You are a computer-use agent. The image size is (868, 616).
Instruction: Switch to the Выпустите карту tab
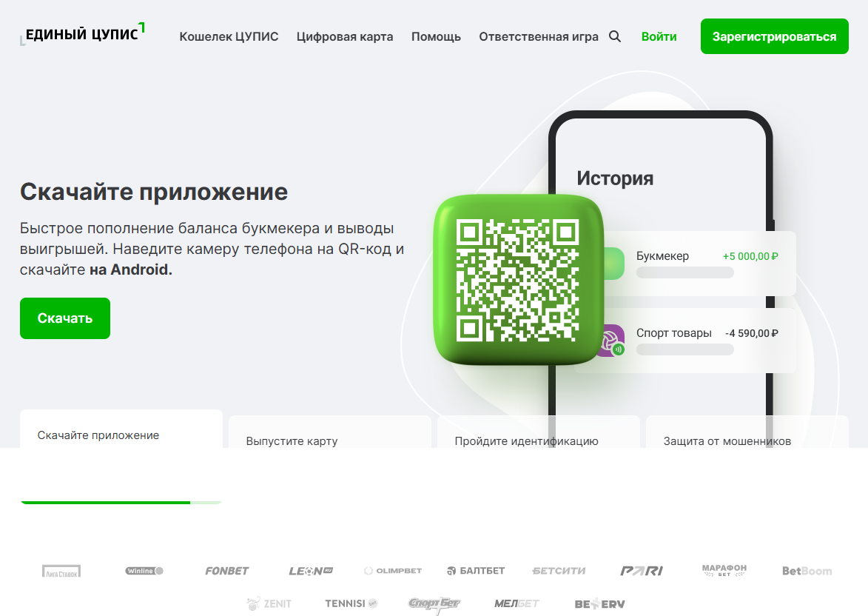(x=330, y=432)
